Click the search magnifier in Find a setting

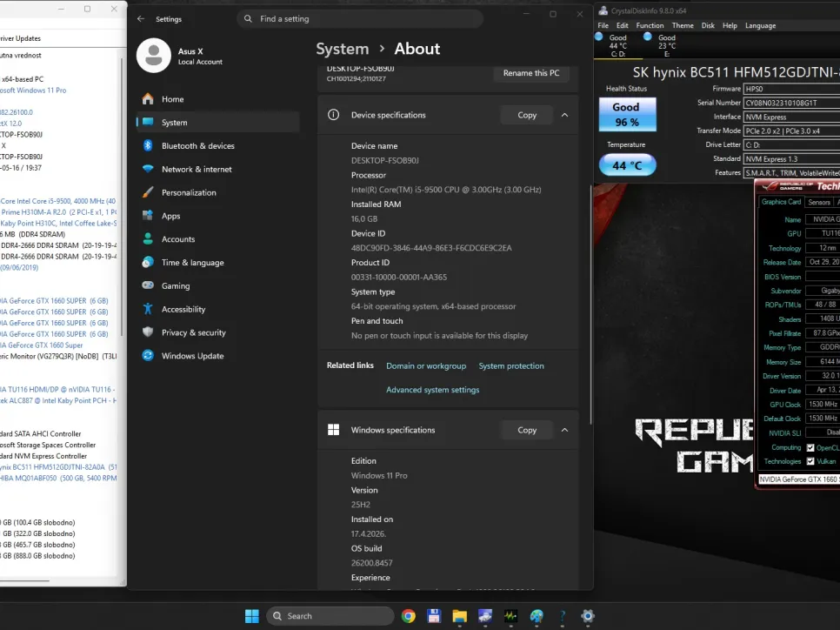tap(248, 19)
